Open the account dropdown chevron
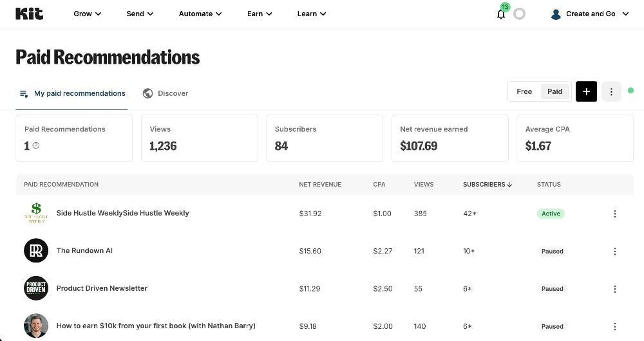The height and width of the screenshot is (341, 644). (625, 14)
